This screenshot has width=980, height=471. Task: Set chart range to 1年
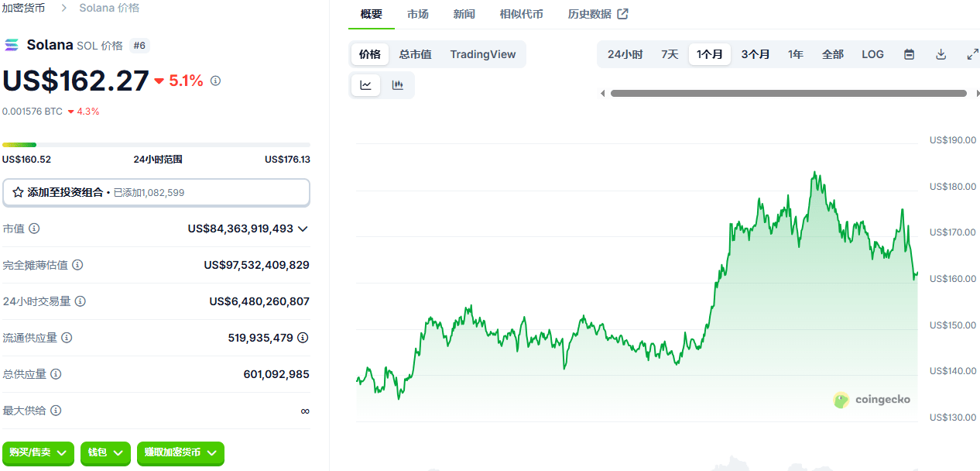[x=796, y=54]
